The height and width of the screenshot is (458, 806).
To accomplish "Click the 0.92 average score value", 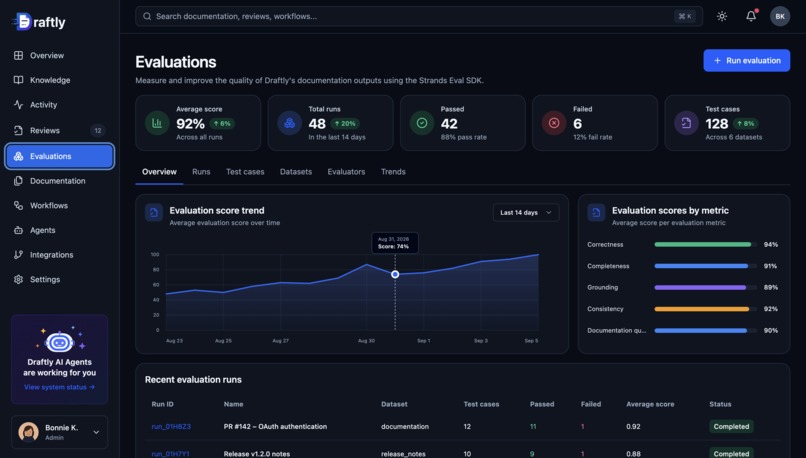I will click(x=633, y=427).
